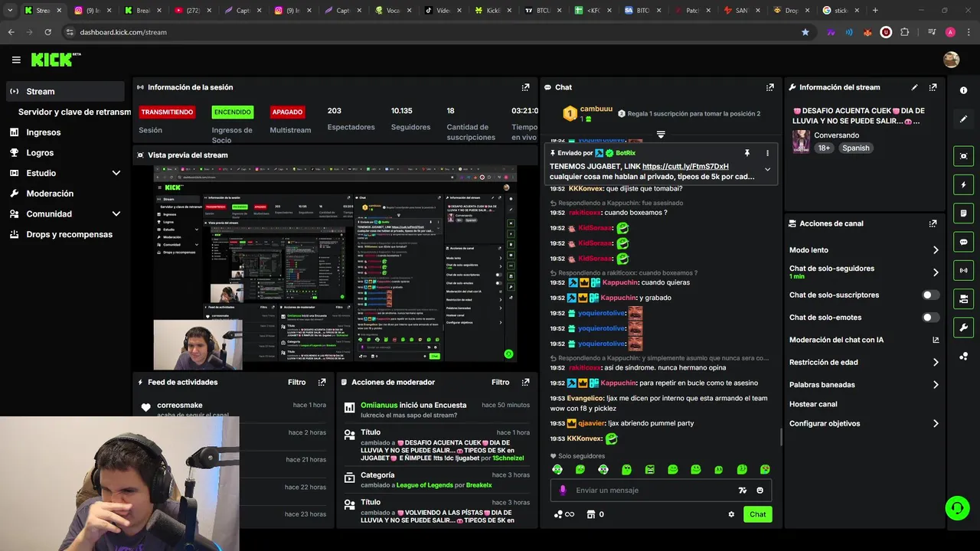The image size is (980, 551).
Task: Open the green headset support button
Action: [956, 507]
